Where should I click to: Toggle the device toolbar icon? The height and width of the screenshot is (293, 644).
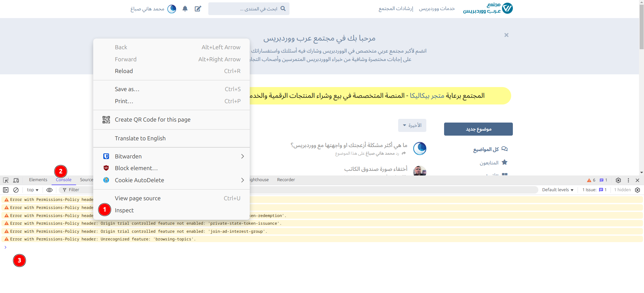point(16,180)
